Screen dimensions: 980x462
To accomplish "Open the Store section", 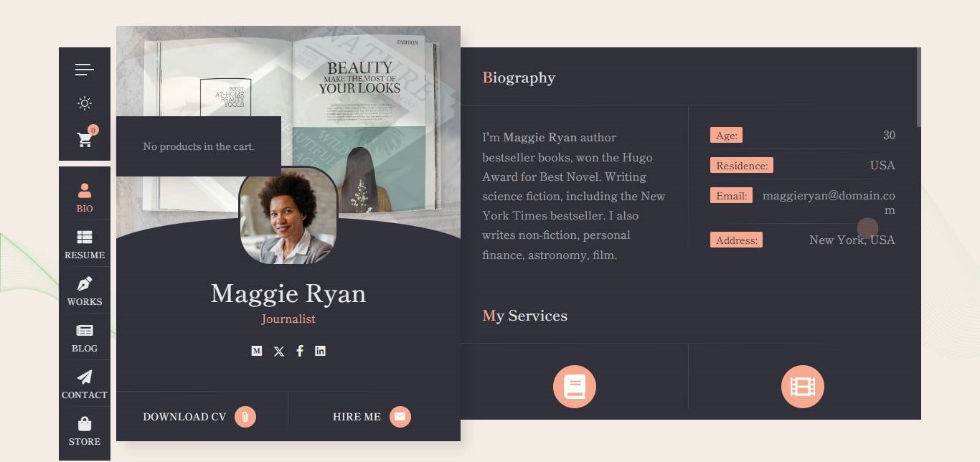I will tap(85, 430).
